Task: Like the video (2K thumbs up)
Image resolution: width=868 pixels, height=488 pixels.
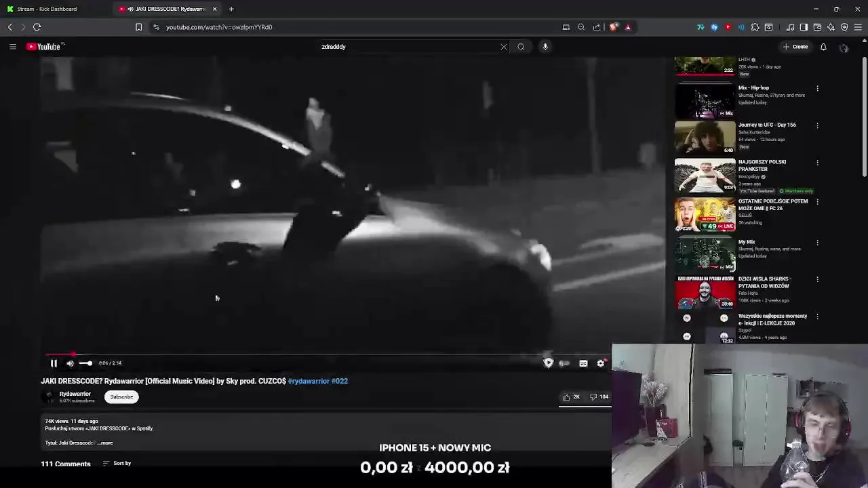Action: 571,396
